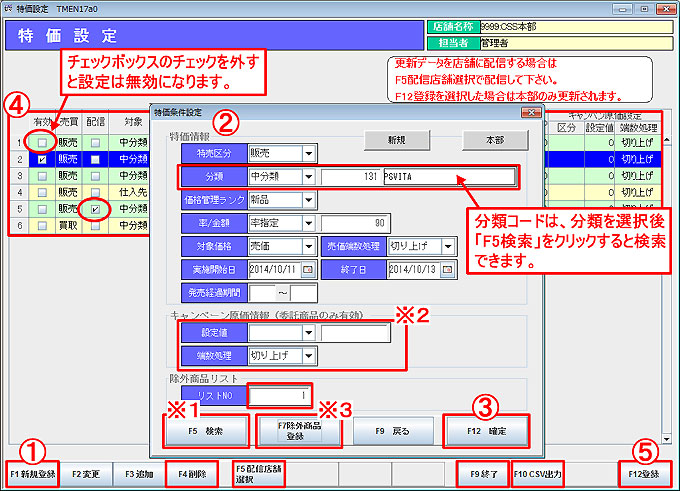Click F9終了 at bottom bar

483,474
